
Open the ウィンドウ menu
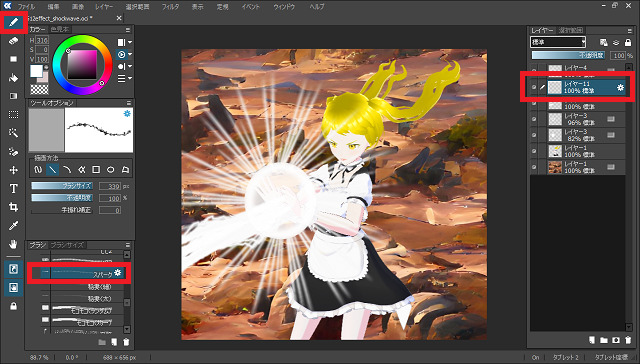pyautogui.click(x=284, y=7)
